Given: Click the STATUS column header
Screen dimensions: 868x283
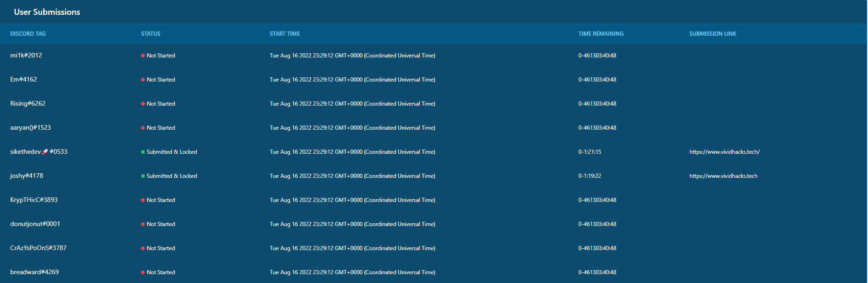Looking at the screenshot, I should [x=151, y=34].
